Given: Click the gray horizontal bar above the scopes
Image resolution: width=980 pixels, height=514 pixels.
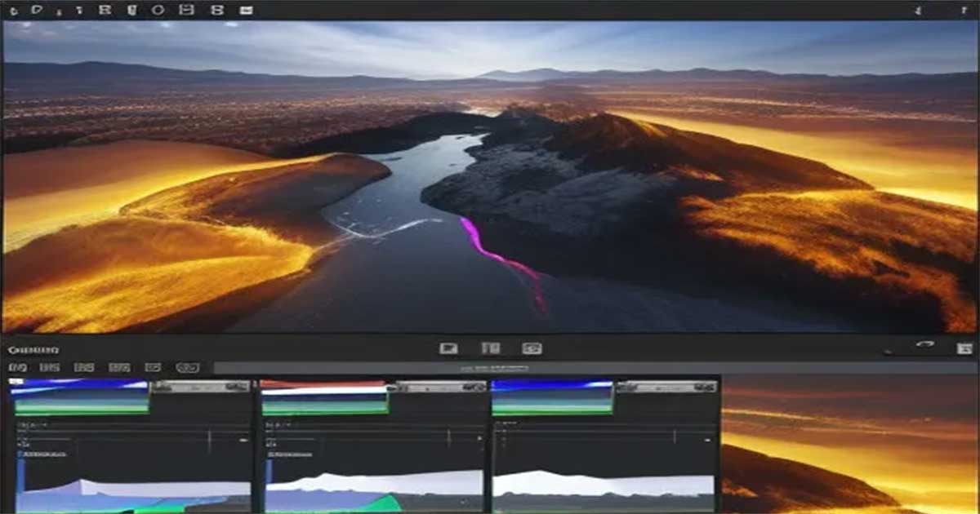Looking at the screenshot, I should coord(595,368).
